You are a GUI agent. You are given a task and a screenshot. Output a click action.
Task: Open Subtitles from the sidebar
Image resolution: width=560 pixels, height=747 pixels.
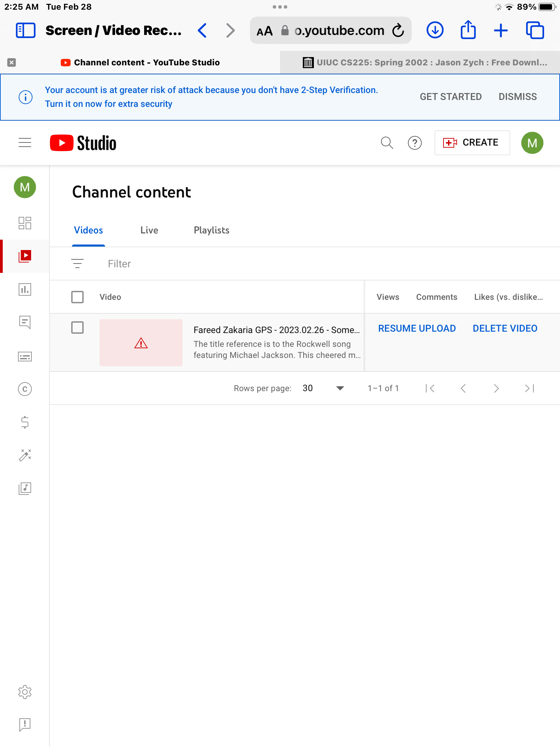tap(25, 357)
